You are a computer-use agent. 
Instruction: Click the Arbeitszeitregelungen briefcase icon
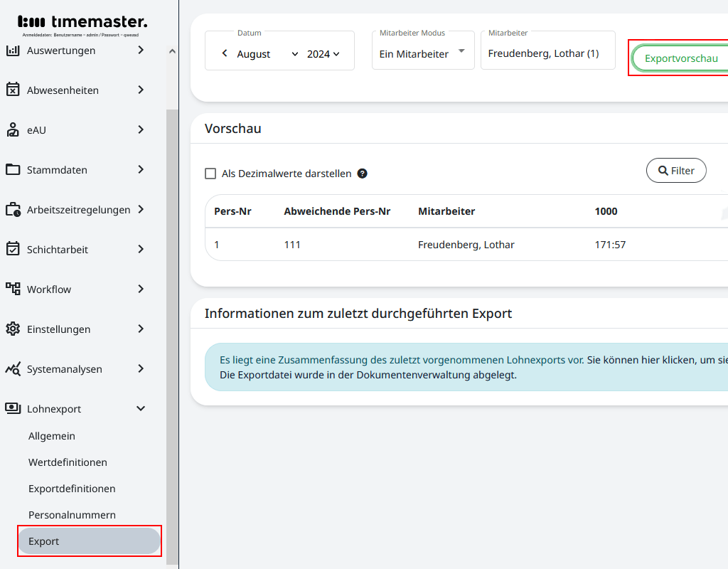13,210
